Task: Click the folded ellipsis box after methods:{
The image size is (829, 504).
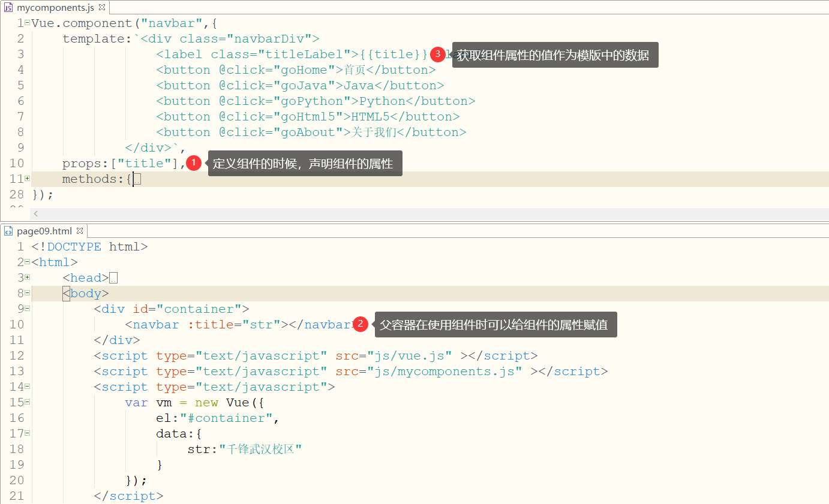Action: pos(137,179)
